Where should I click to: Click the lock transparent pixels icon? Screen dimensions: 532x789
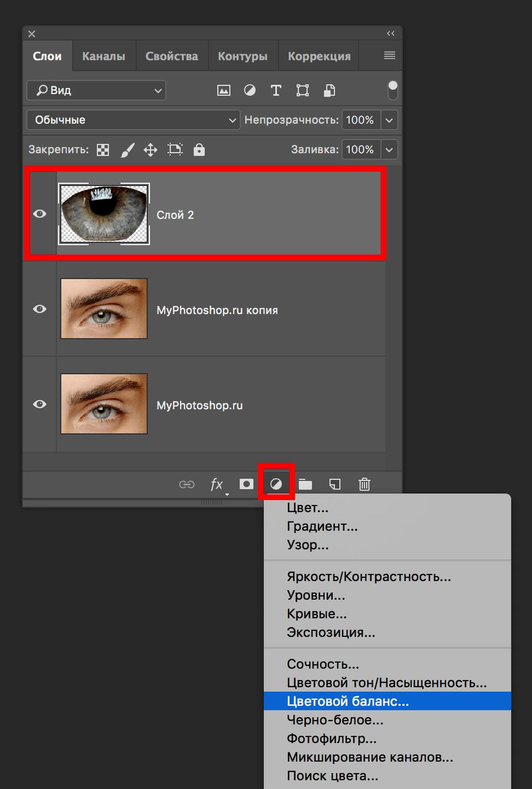click(102, 149)
